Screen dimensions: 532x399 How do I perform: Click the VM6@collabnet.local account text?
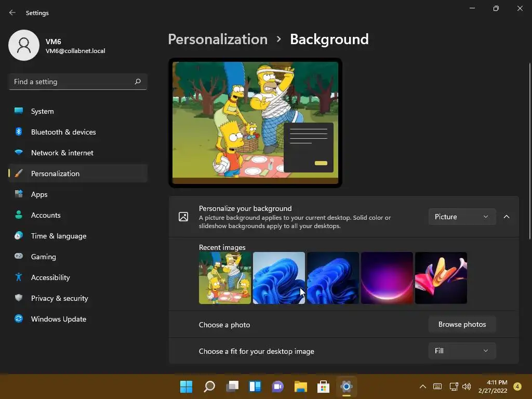[75, 51]
